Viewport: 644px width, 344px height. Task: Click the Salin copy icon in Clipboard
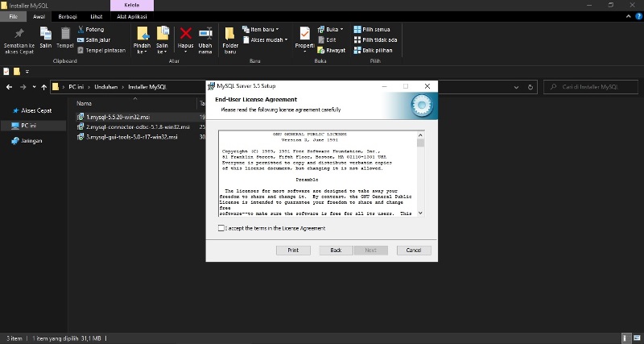coord(46,34)
